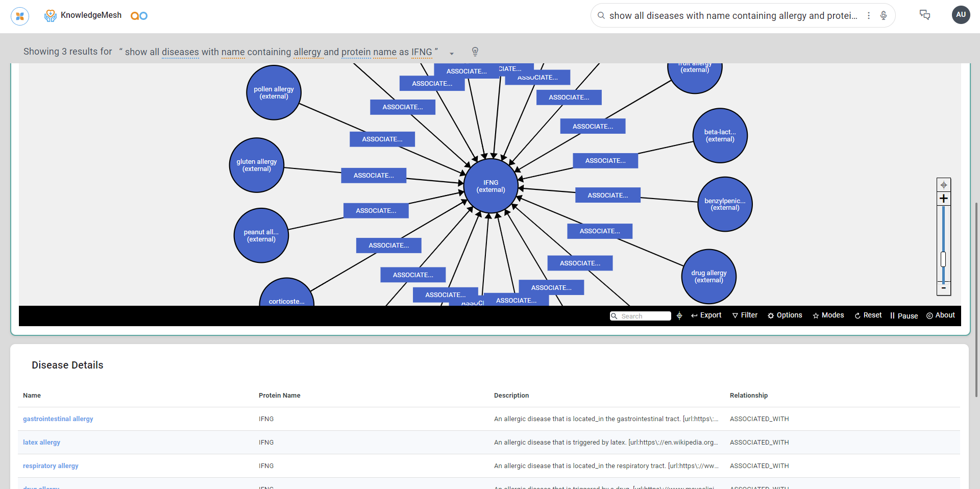This screenshot has width=980, height=489.
Task: Reset the graph layout
Action: click(868, 315)
